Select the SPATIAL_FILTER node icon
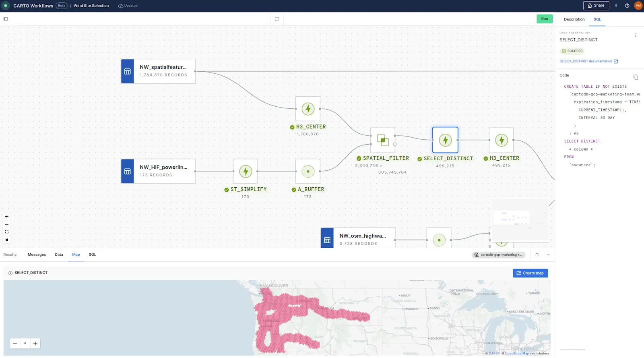This screenshot has width=644, height=358. [x=382, y=140]
